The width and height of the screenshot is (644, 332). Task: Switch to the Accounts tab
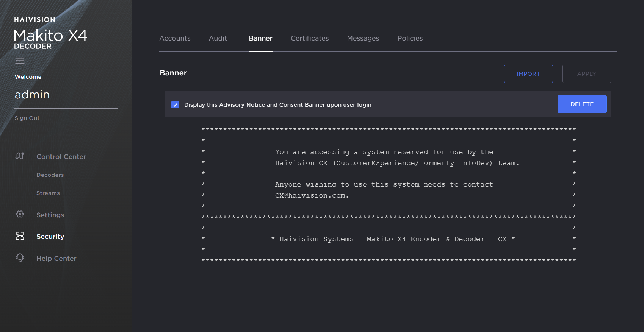175,38
